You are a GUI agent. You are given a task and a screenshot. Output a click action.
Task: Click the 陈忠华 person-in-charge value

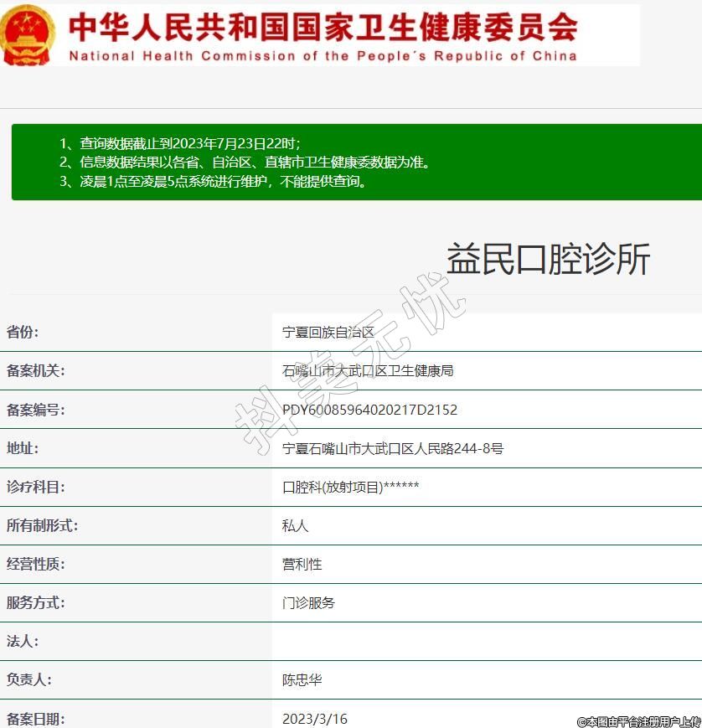tap(302, 679)
